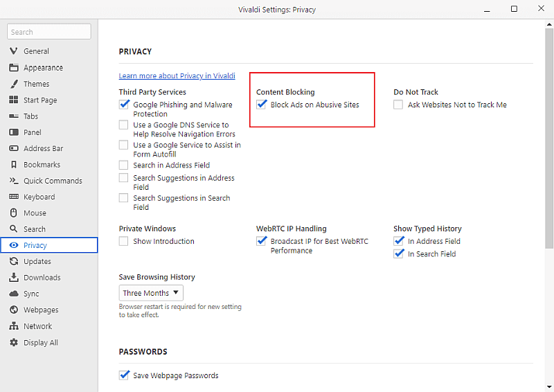Click scrollbar up arrow

pos(549,24)
